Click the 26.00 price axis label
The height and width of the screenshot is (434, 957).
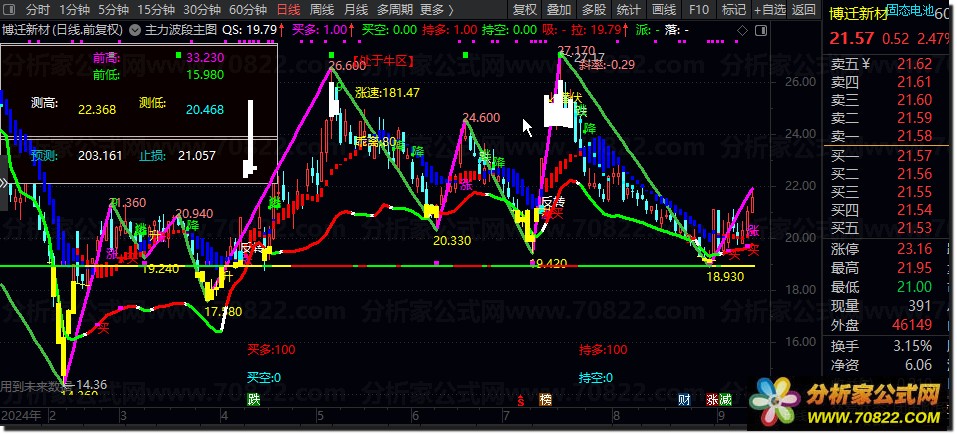tap(801, 82)
